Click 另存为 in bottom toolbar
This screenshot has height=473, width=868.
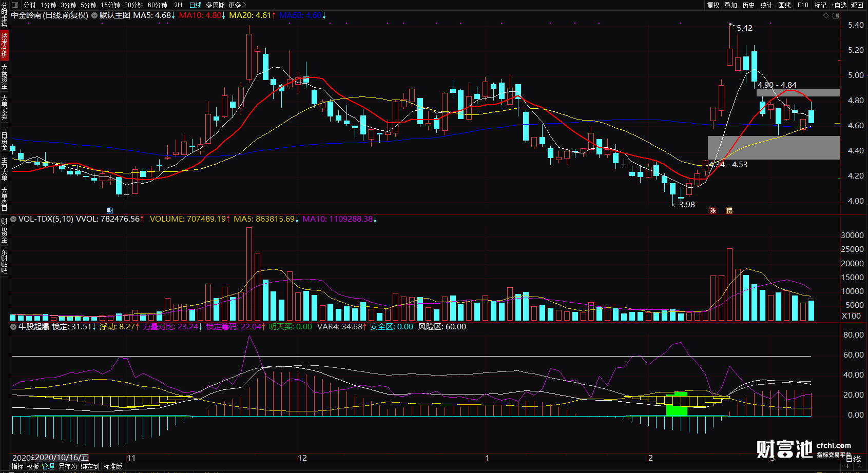coord(67,466)
